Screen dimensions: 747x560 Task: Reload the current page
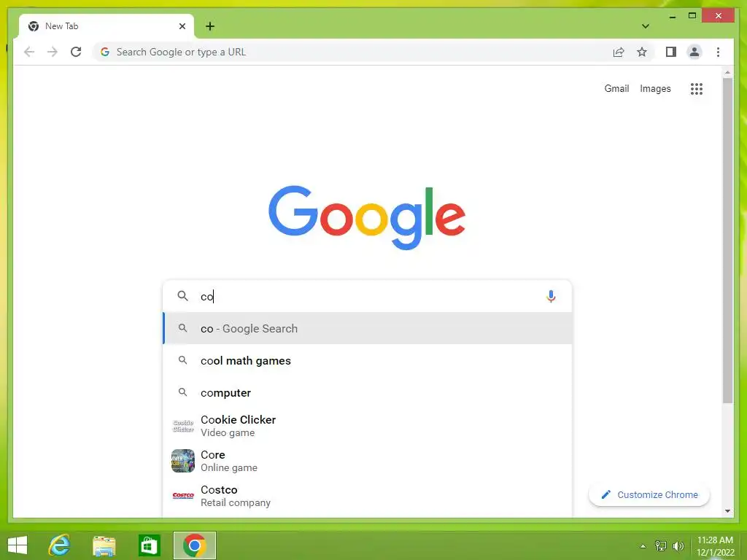76,52
